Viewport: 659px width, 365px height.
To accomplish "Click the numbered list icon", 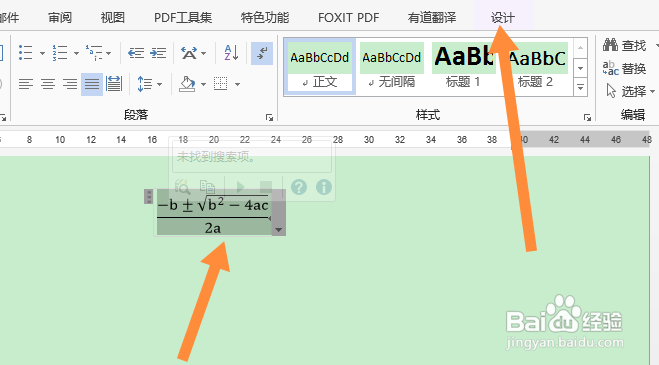I will click(60, 53).
